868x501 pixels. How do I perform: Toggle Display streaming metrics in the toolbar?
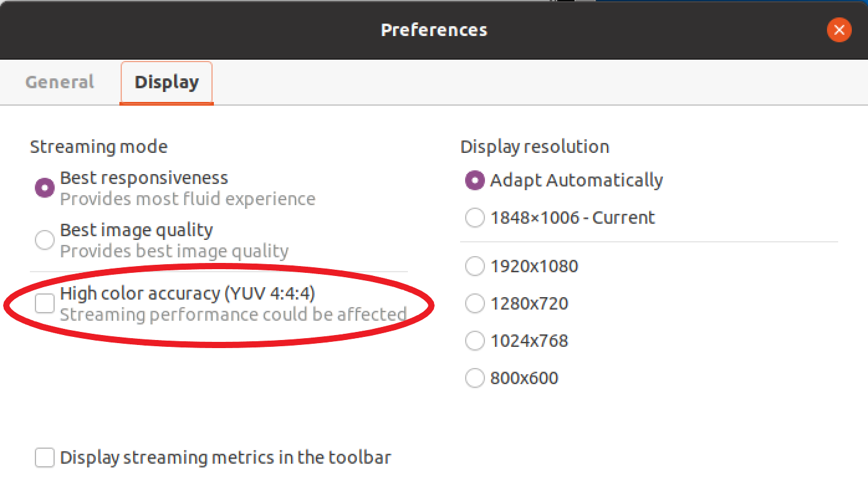click(x=45, y=458)
